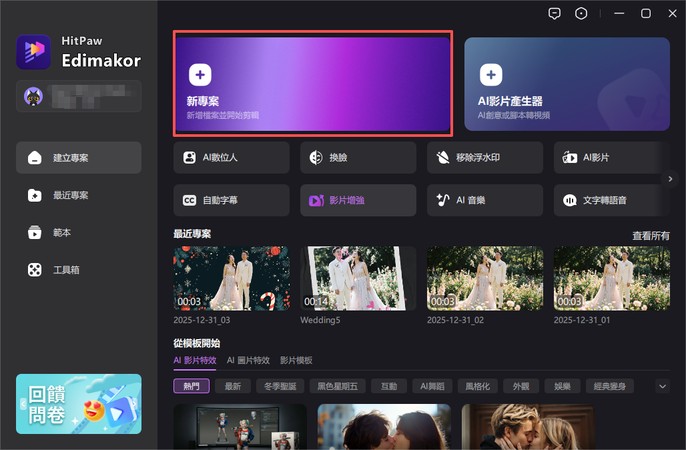686x450 pixels.
Task: Click the plus icon on AI影片產生器 card
Action: tap(491, 75)
